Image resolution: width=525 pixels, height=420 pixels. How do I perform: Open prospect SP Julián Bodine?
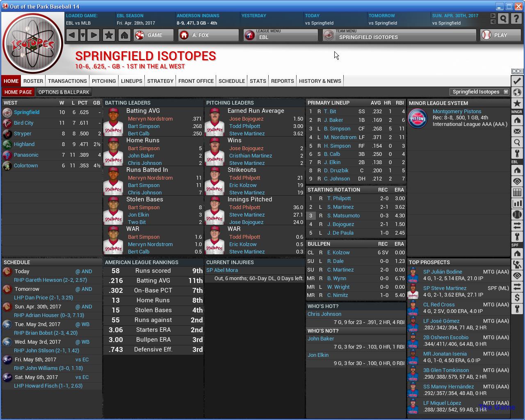(x=443, y=272)
